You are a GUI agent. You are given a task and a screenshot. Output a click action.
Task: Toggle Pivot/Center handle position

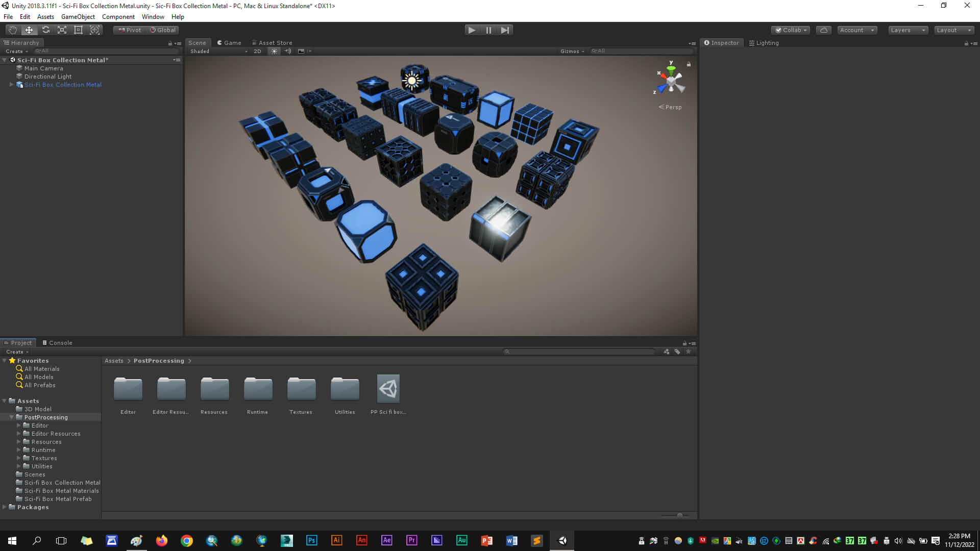click(130, 30)
